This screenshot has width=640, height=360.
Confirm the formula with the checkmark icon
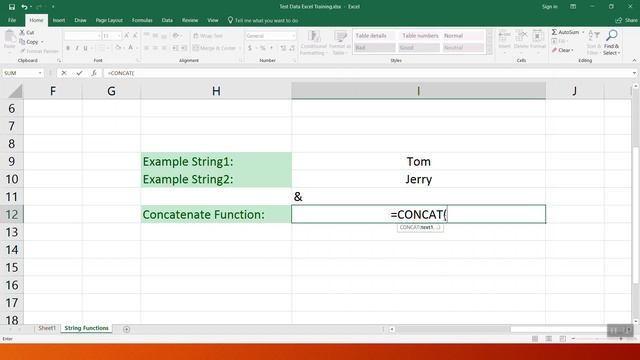pos(79,73)
